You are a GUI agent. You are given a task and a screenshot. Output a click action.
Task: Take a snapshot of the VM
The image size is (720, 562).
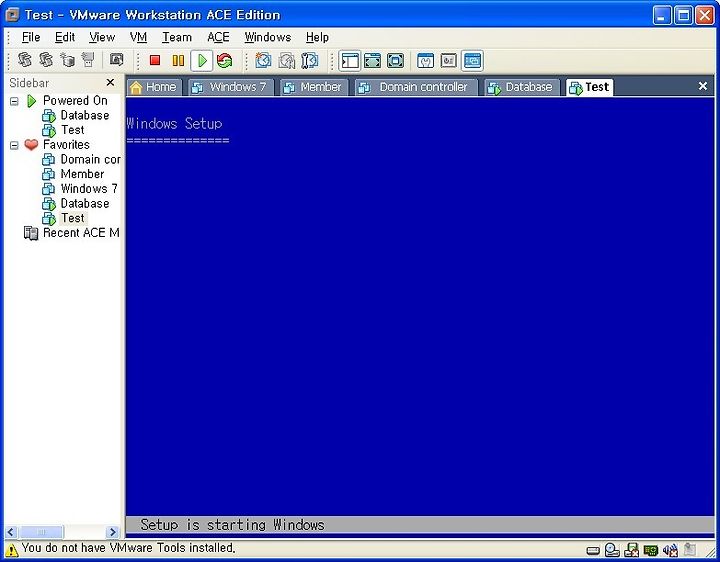[x=264, y=60]
